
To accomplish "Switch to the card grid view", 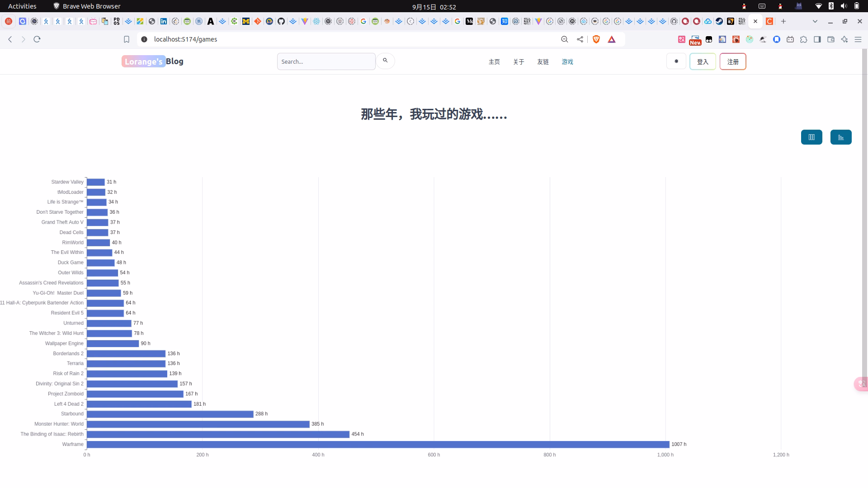I will coord(811,137).
